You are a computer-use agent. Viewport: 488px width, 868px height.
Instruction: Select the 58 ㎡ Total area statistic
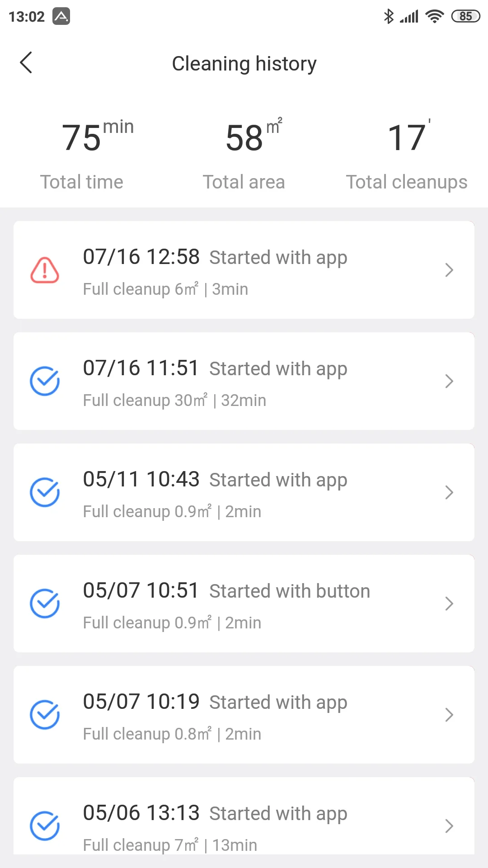[x=244, y=154]
